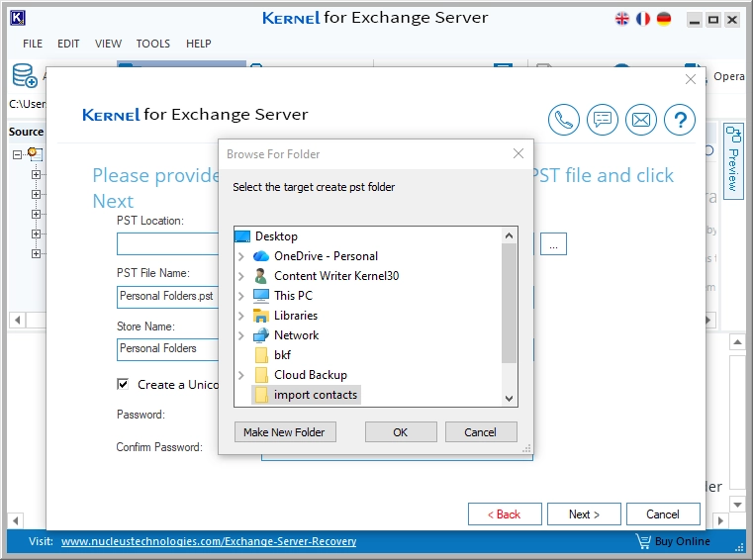Click the Preview pane side icon

[733, 135]
